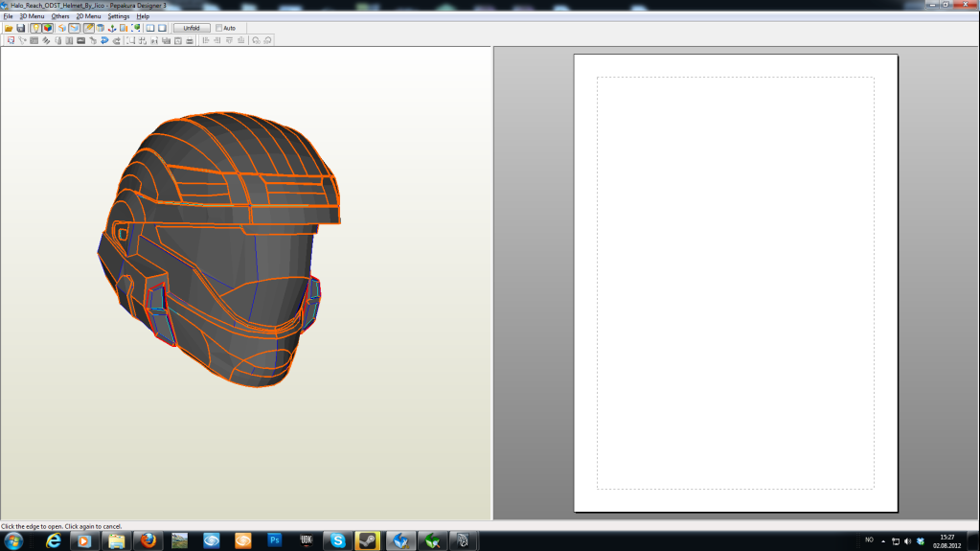Viewport: 980px width, 551px height.
Task: Click the 3D helmet model in left view
Action: click(218, 250)
